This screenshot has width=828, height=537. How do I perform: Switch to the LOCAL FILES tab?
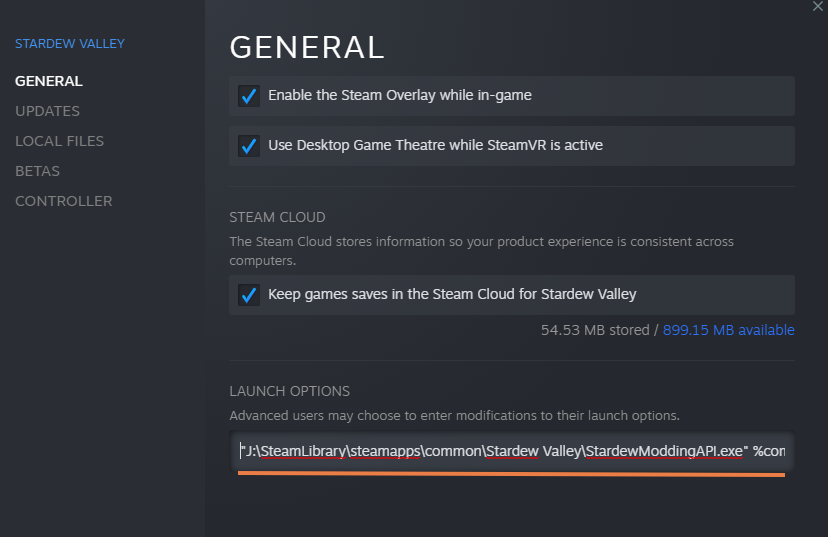click(x=59, y=141)
